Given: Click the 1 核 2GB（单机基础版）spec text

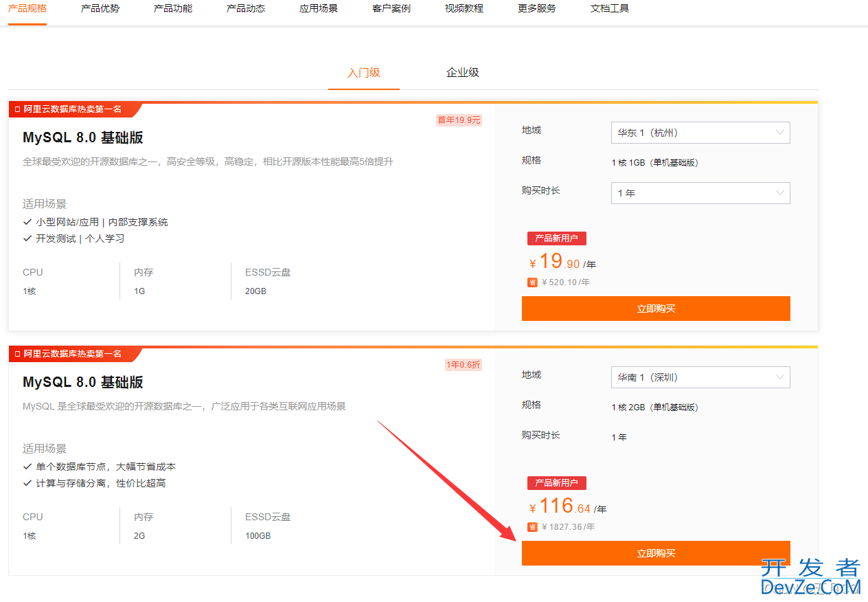Looking at the screenshot, I should (x=654, y=408).
